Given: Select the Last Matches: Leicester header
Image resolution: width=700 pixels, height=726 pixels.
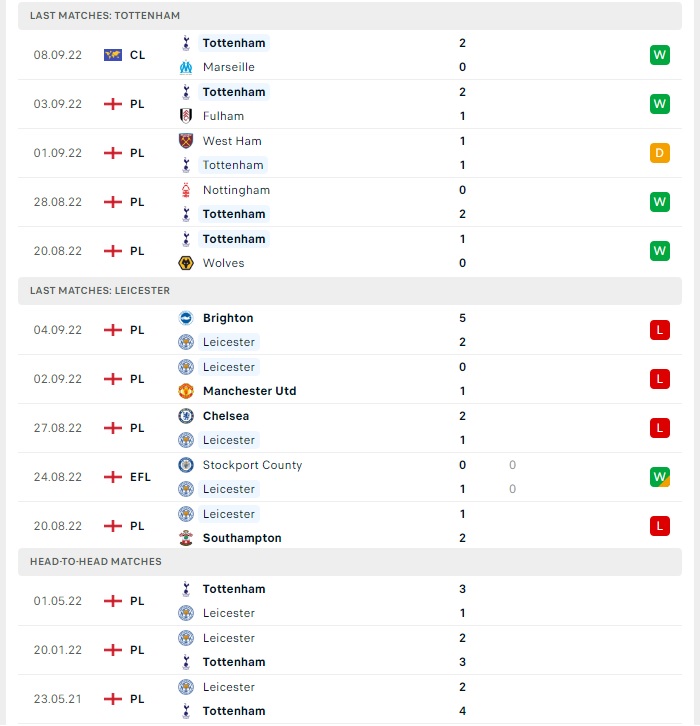Looking at the screenshot, I should point(350,291).
